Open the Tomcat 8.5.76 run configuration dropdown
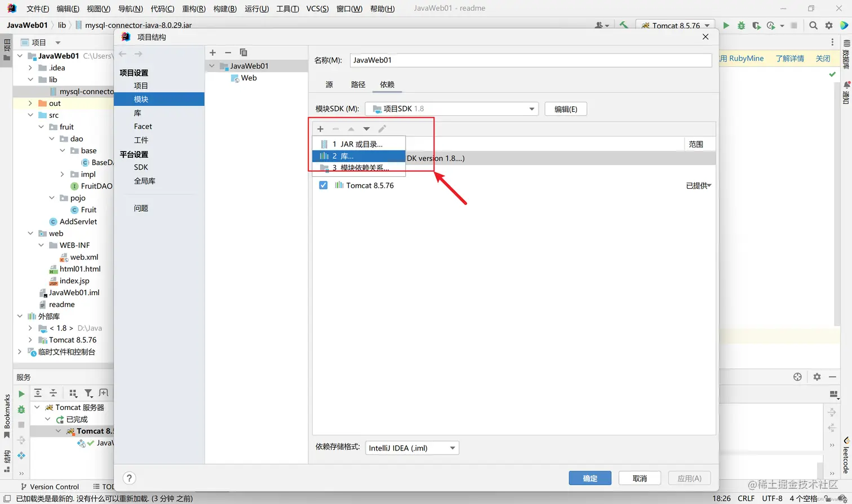852x504 pixels. (676, 25)
